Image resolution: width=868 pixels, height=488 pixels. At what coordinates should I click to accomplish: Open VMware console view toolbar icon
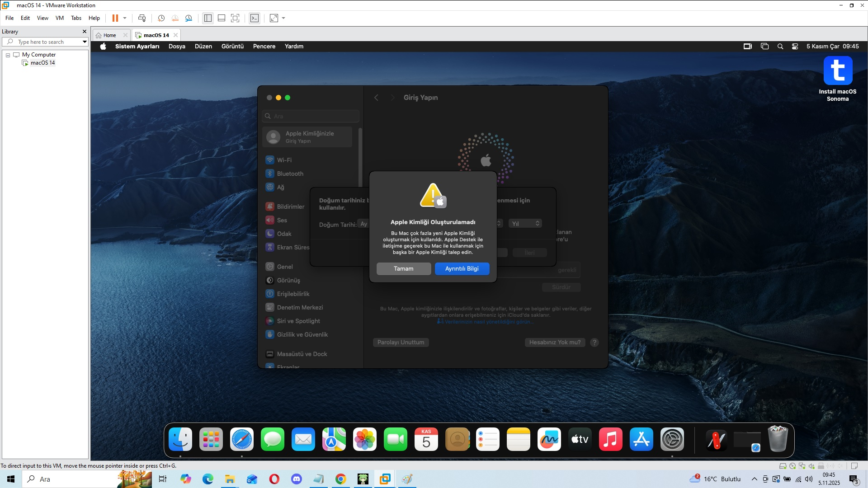[255, 18]
